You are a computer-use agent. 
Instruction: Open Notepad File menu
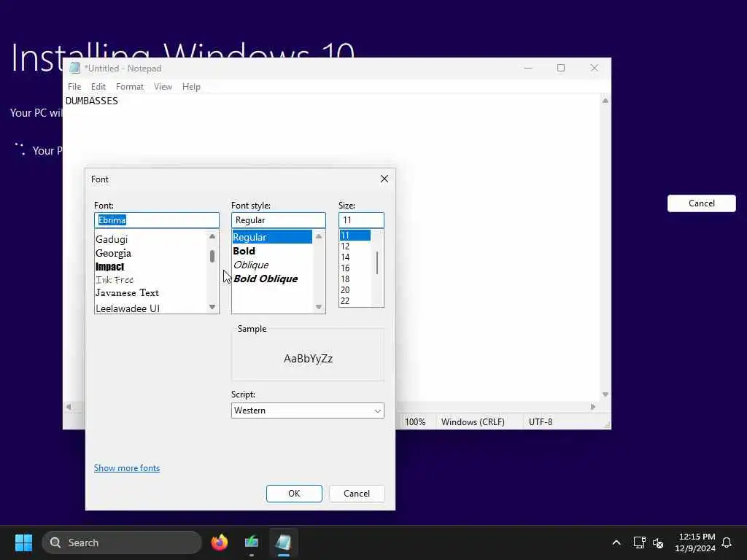(x=74, y=87)
